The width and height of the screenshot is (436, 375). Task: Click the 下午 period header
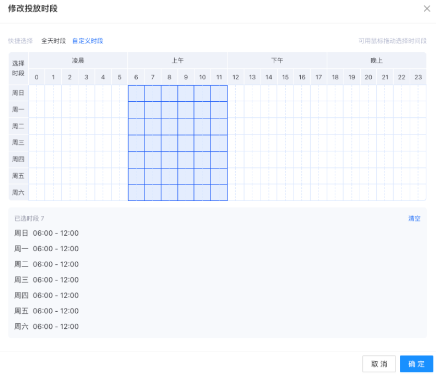277,60
